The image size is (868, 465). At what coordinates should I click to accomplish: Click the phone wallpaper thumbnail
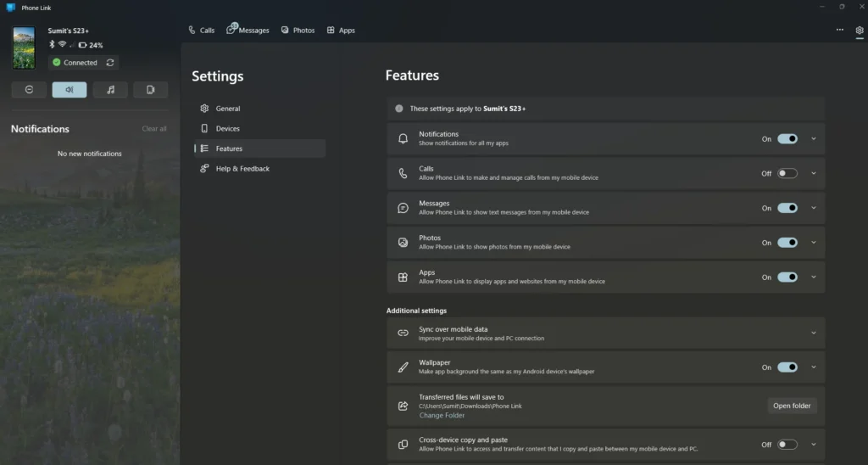[x=24, y=48]
